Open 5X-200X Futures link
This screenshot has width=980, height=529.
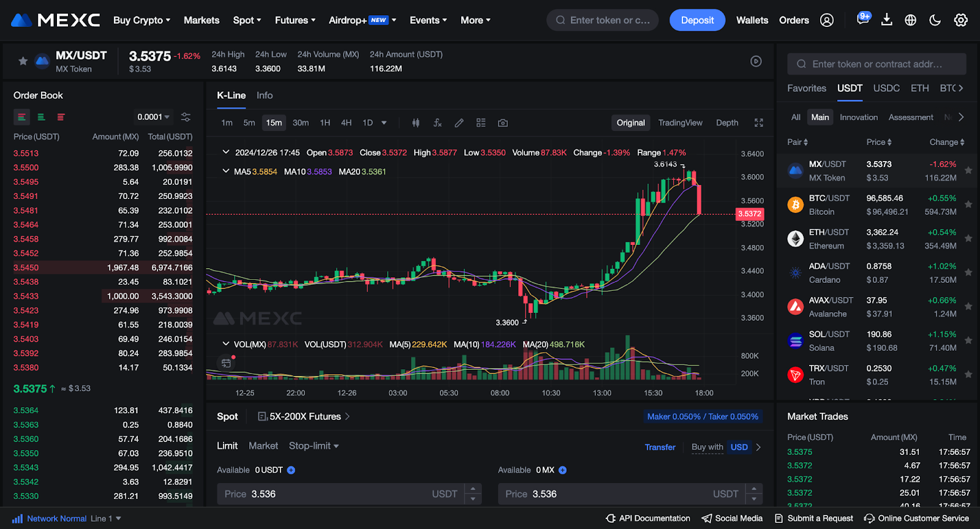pyautogui.click(x=304, y=416)
